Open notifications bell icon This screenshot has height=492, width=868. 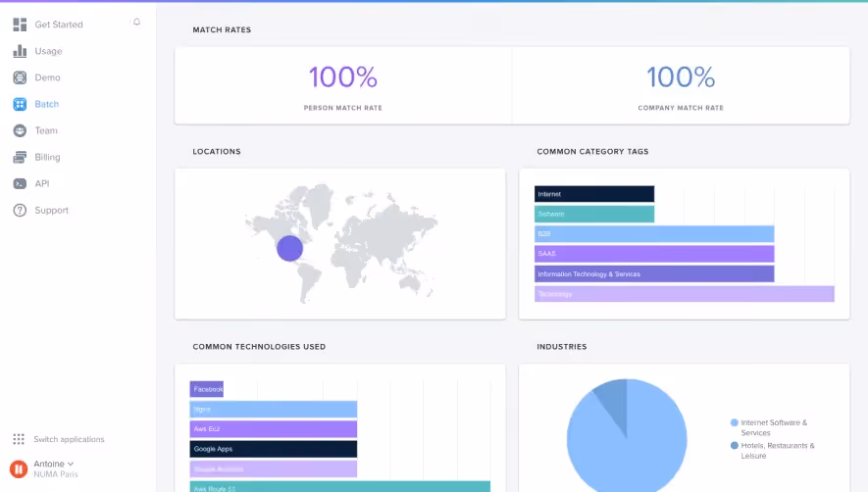136,23
